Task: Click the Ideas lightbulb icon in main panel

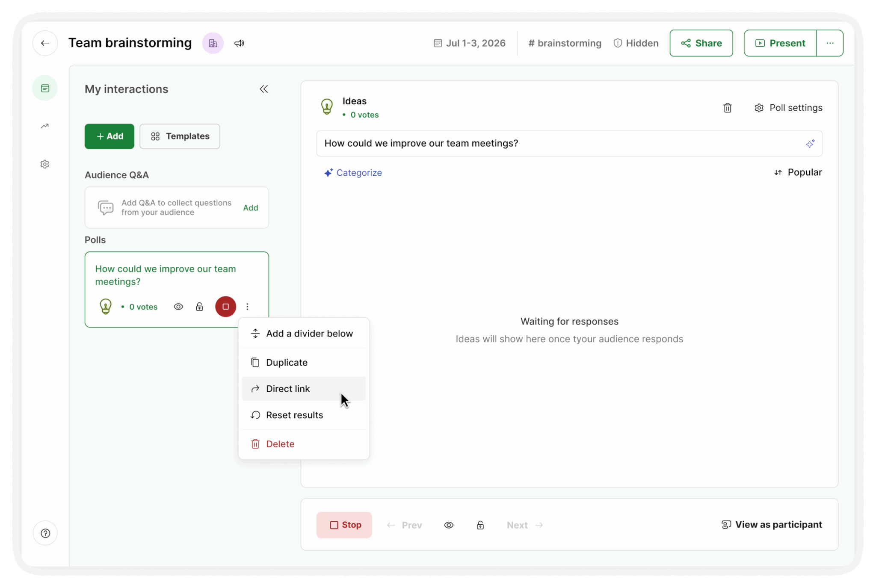Action: point(327,107)
